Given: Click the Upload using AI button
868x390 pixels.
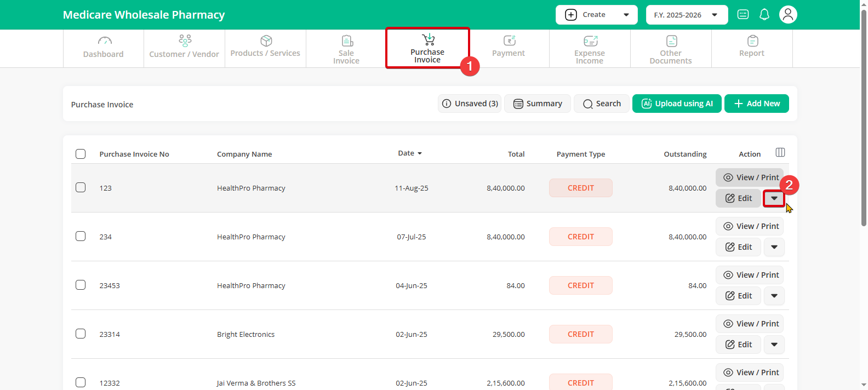Looking at the screenshot, I should (677, 104).
